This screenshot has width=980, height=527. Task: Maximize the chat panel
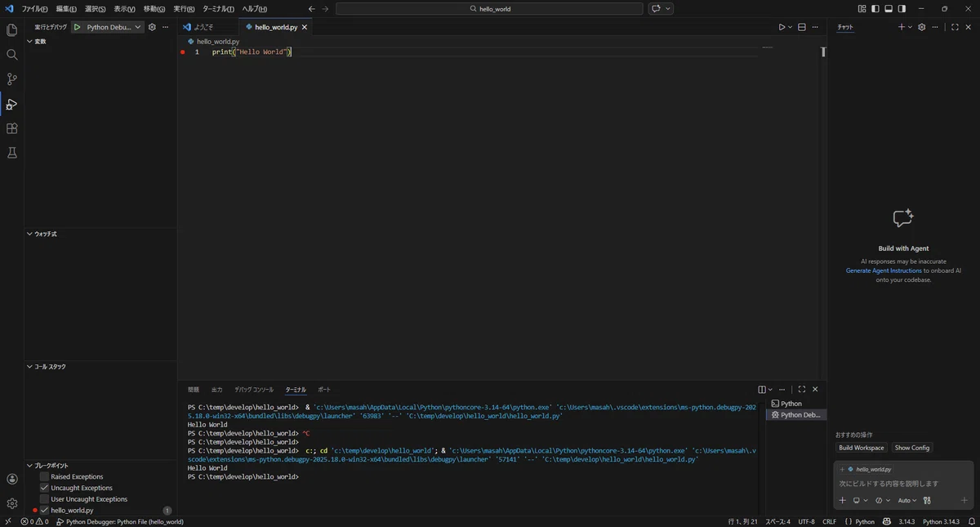click(x=955, y=27)
